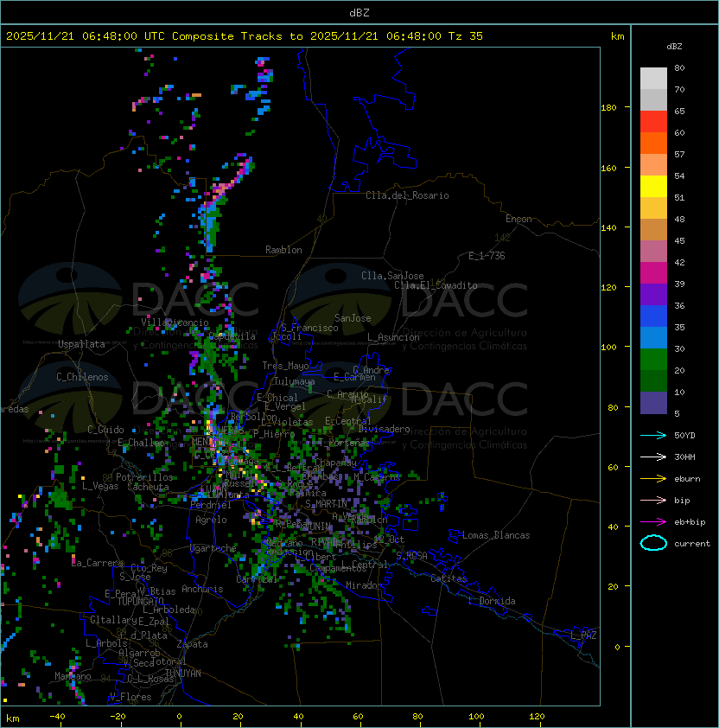Click the cyan 'current' ellipse legend icon
The height and width of the screenshot is (728, 719).
coord(653,543)
